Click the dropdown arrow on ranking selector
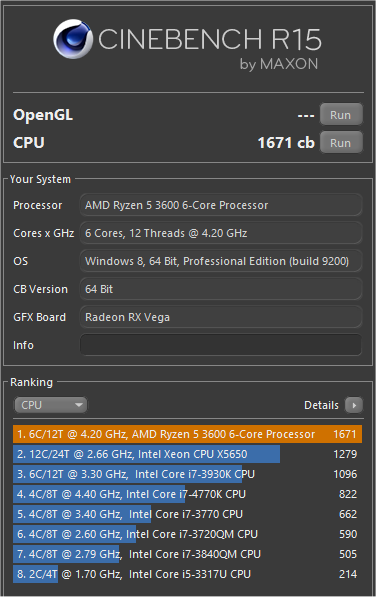The height and width of the screenshot is (597, 376). point(79,405)
